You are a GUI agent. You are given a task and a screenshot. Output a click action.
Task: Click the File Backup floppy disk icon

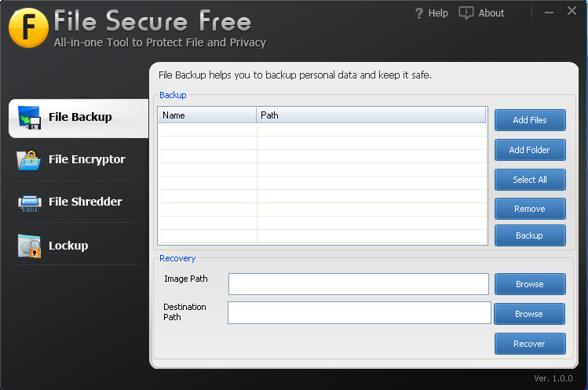[29, 117]
